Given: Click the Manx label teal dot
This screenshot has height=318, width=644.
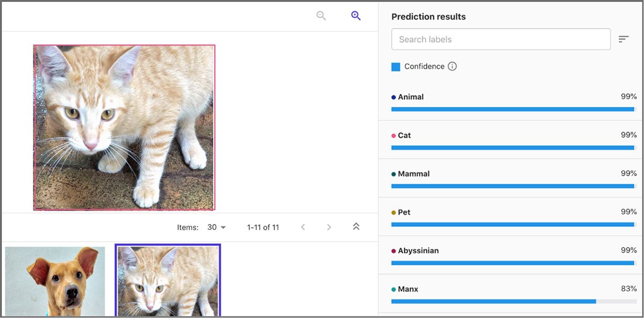Looking at the screenshot, I should pos(393,290).
